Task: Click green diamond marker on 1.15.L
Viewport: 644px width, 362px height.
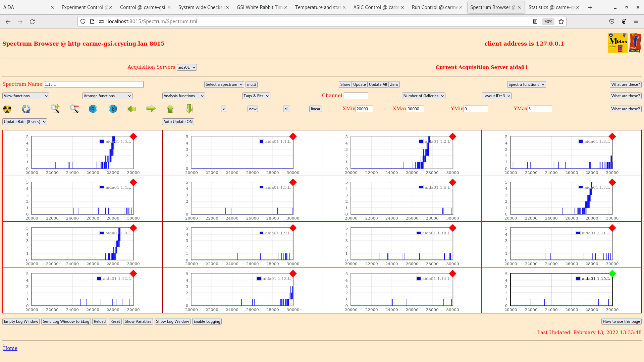Action: pyautogui.click(x=612, y=274)
